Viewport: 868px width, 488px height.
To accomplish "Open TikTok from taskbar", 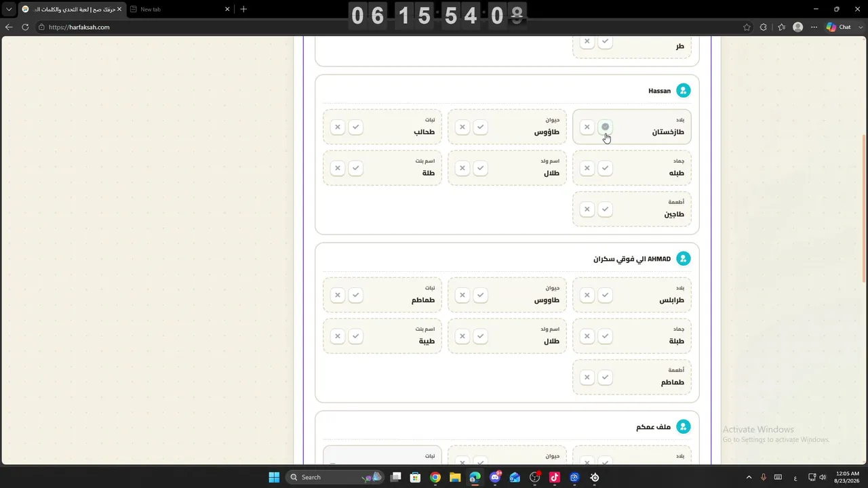I will (555, 477).
